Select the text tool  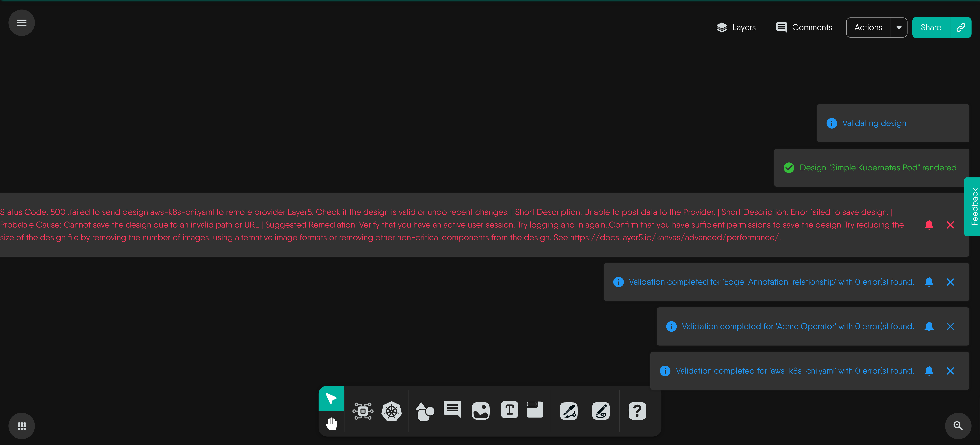coord(509,410)
